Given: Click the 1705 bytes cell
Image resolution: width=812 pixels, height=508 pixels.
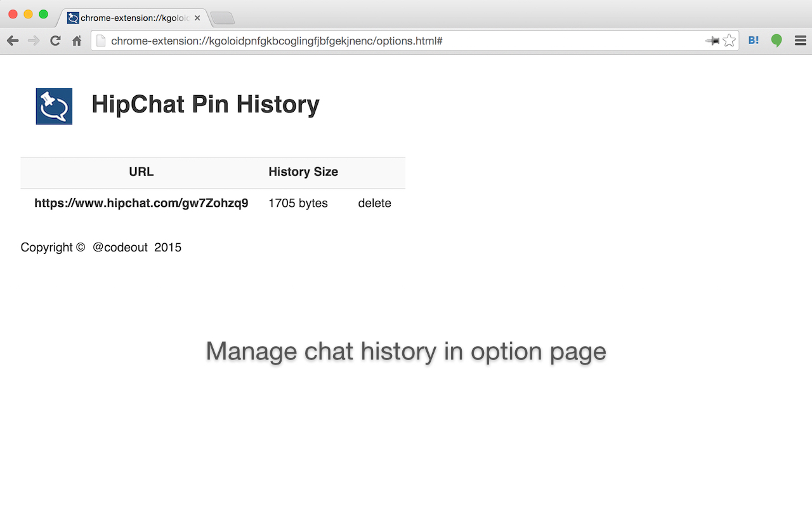Looking at the screenshot, I should [x=298, y=203].
